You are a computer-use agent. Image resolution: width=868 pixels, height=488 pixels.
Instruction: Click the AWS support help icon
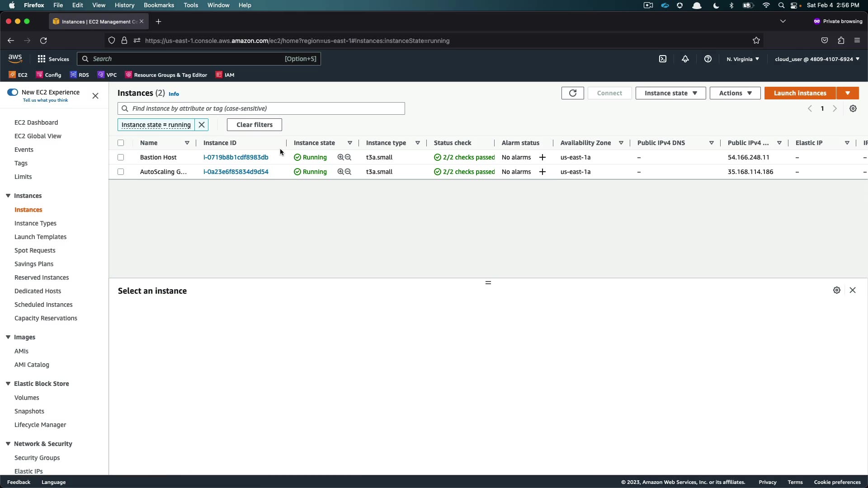(708, 59)
